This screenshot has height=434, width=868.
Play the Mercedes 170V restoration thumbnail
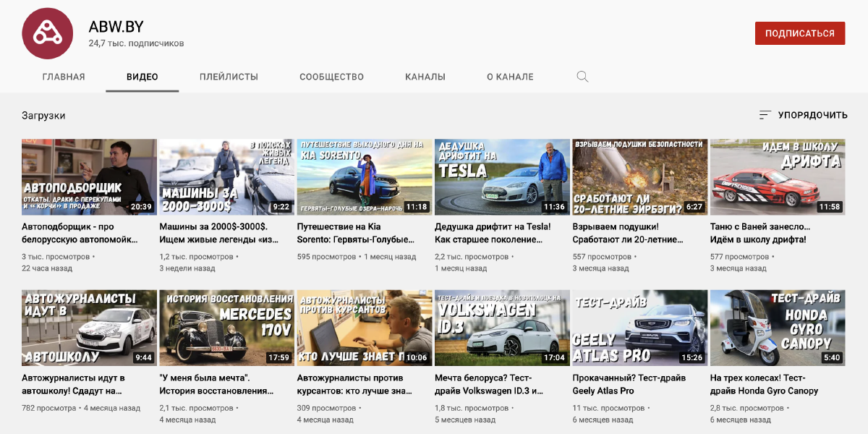(x=227, y=328)
